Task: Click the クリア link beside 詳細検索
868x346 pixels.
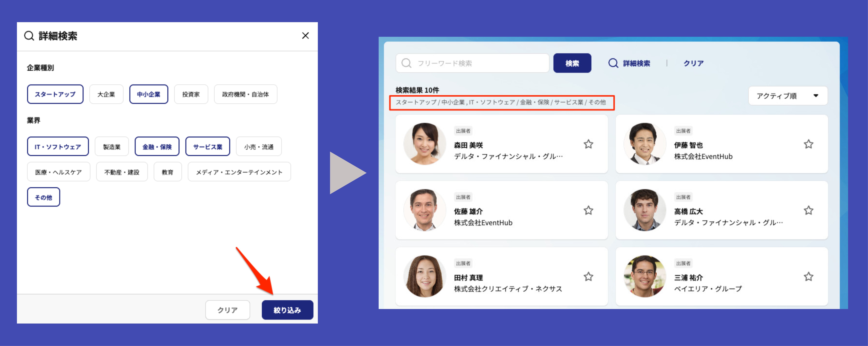Action: pyautogui.click(x=693, y=63)
